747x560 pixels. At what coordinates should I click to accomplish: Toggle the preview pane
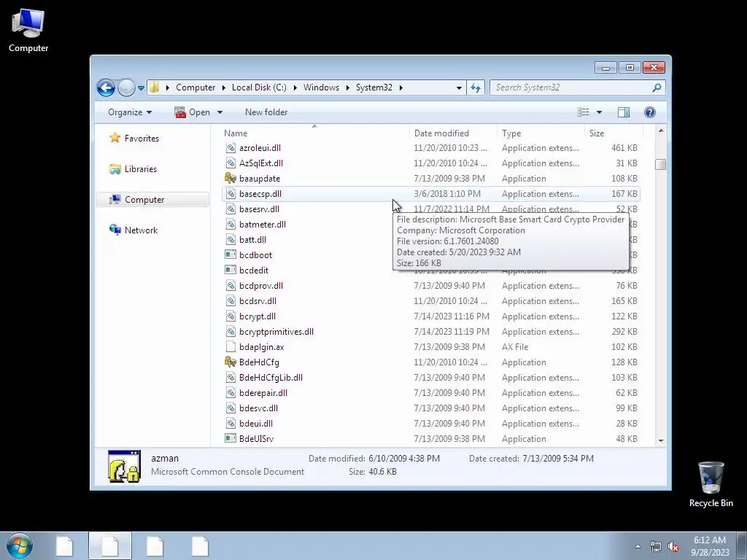coord(623,112)
